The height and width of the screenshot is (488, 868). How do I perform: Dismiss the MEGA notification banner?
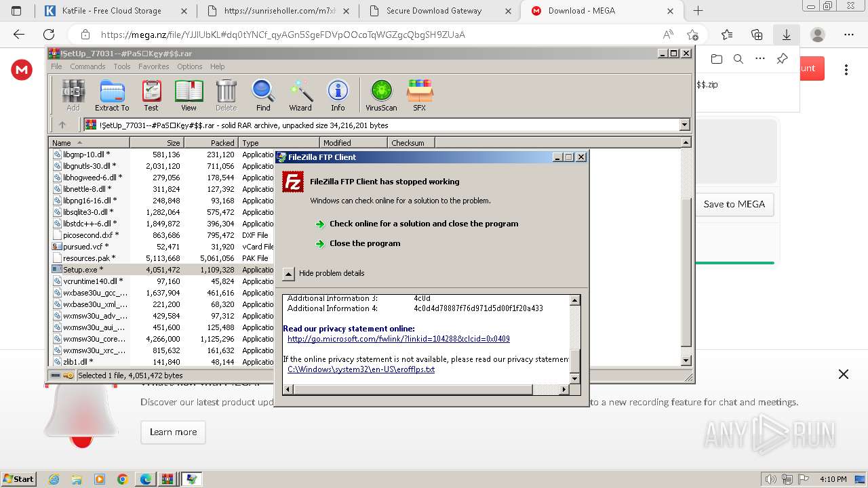click(x=844, y=374)
